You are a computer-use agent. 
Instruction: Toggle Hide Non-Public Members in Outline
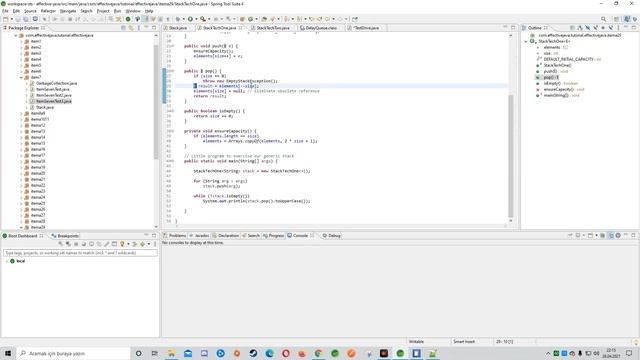[x=603, y=28]
